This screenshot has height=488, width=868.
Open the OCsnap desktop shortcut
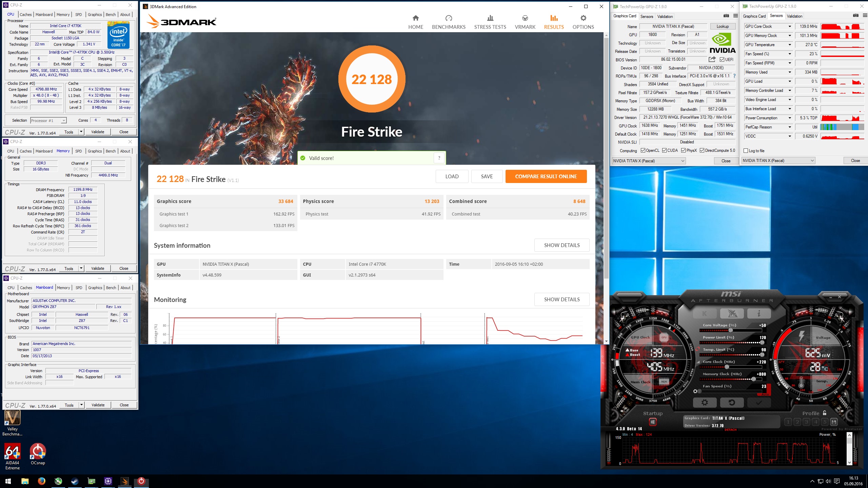tap(38, 454)
